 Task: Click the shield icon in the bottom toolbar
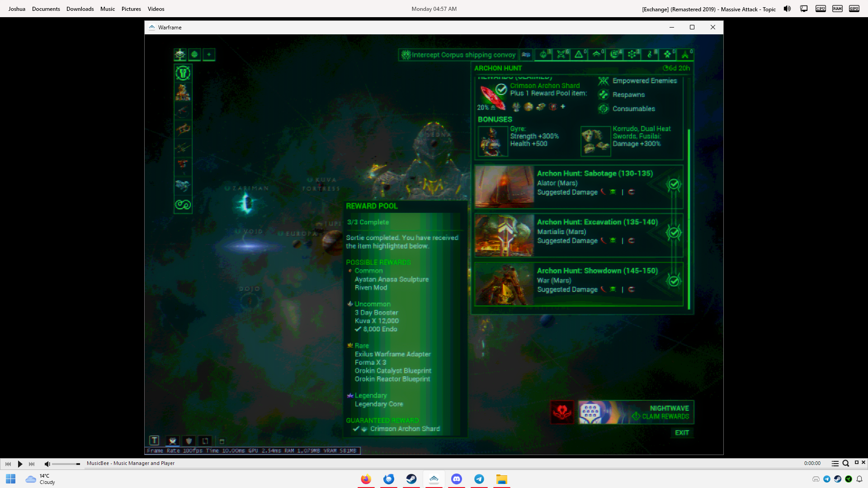coord(189,441)
